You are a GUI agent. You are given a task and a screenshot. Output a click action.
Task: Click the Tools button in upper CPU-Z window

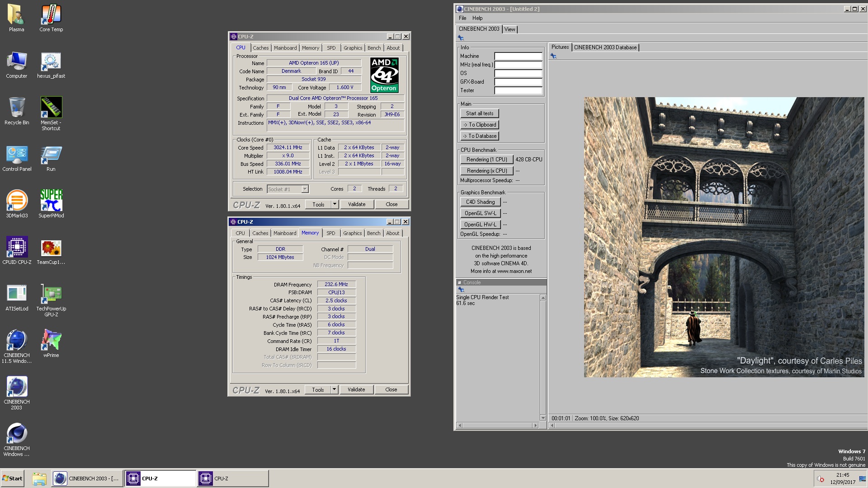(318, 204)
